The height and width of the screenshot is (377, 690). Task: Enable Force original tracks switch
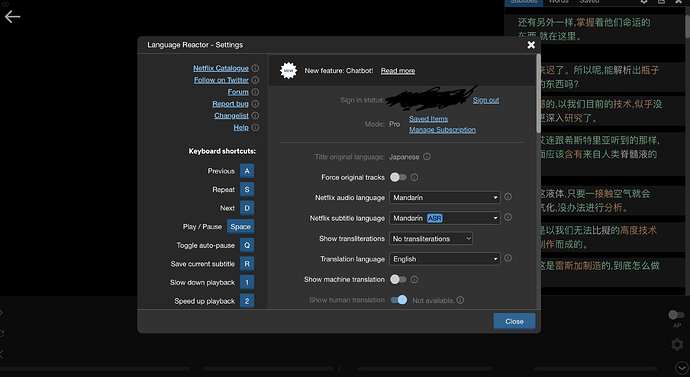coord(398,177)
